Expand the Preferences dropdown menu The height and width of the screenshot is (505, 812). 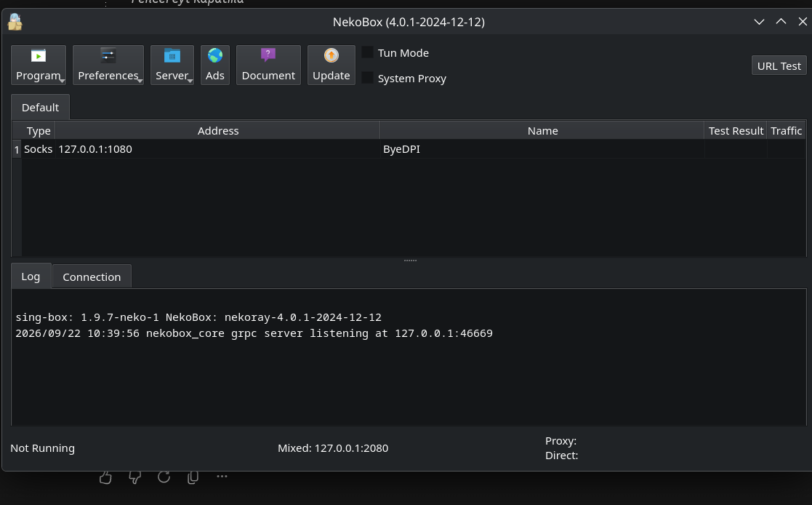[x=108, y=65]
